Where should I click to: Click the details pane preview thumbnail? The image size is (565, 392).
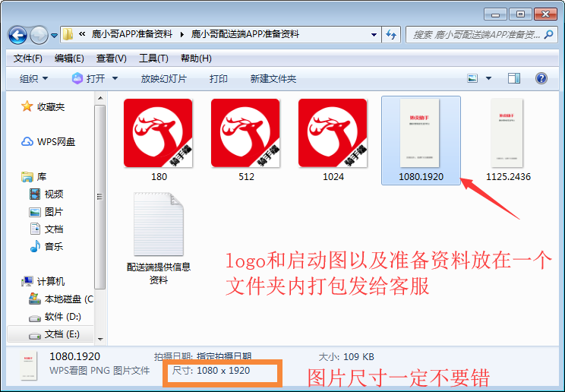[28, 365]
